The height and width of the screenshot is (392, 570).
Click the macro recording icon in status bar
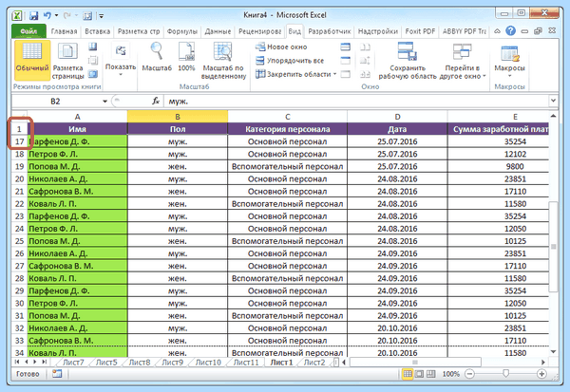tap(57, 373)
